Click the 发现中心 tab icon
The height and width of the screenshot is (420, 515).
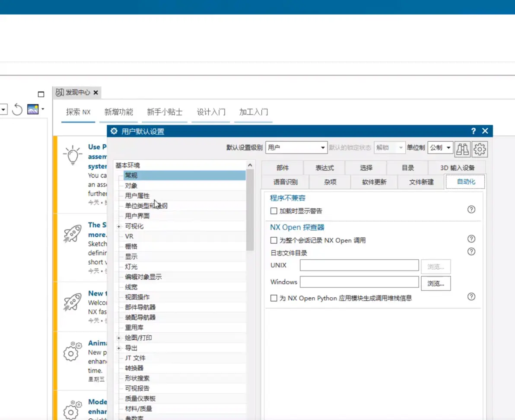60,92
